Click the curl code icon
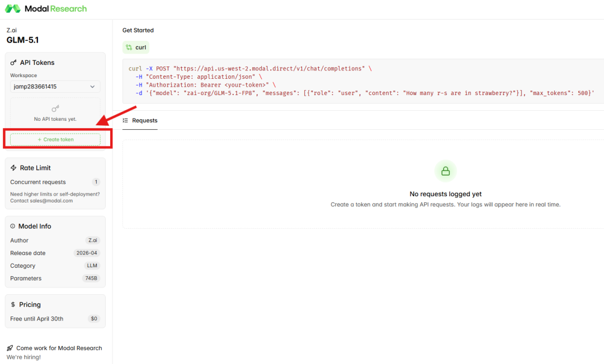Screen dimensions: 604x364 [x=129, y=48]
